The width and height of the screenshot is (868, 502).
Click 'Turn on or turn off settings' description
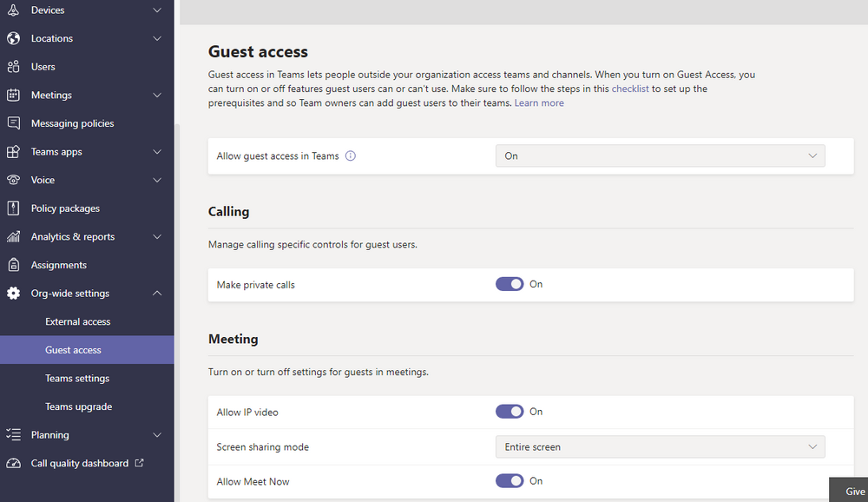[319, 372]
